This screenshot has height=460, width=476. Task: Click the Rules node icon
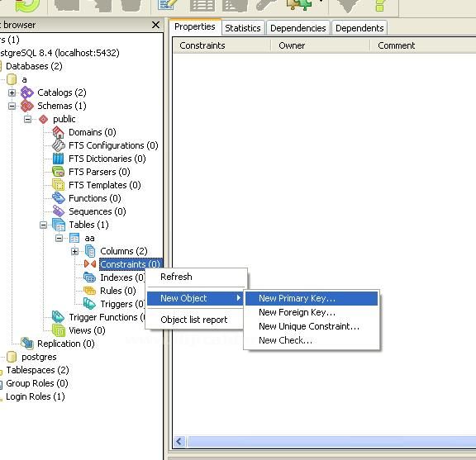pos(90,291)
